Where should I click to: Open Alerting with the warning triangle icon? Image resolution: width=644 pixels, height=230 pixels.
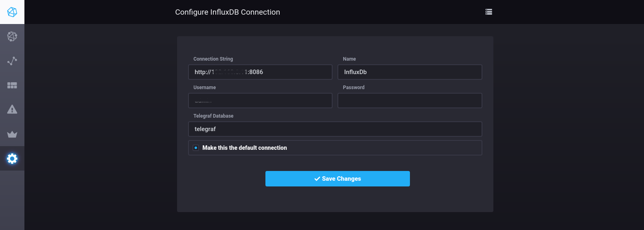point(12,110)
